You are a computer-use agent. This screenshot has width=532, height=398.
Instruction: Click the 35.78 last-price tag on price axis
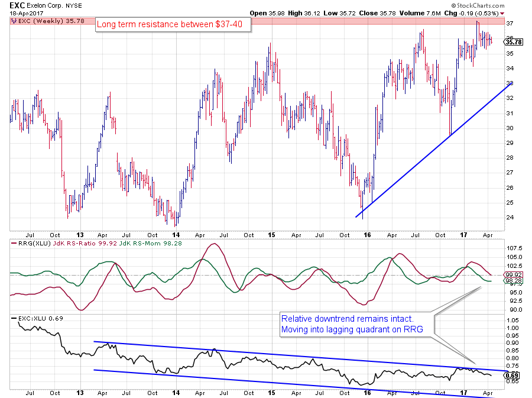pyautogui.click(x=513, y=42)
